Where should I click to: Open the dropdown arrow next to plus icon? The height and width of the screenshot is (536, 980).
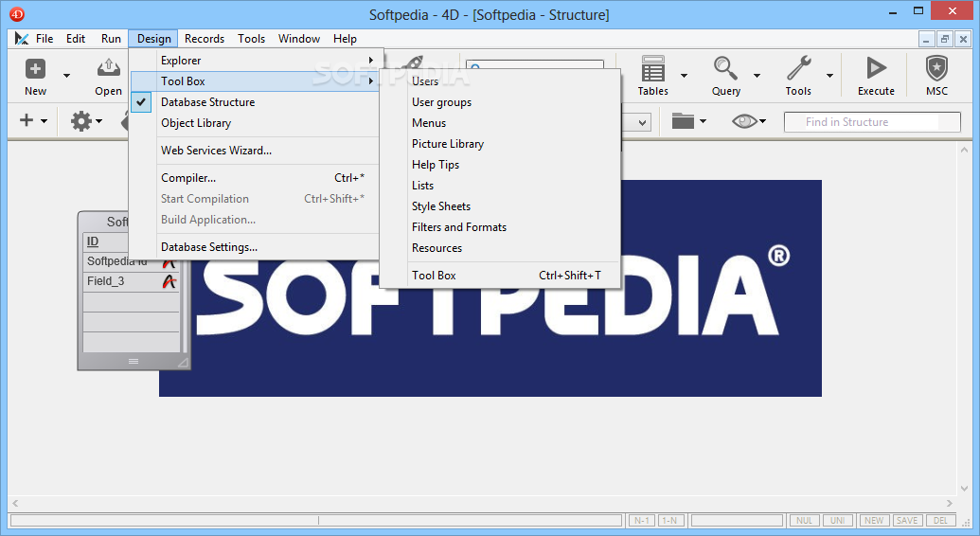point(44,120)
